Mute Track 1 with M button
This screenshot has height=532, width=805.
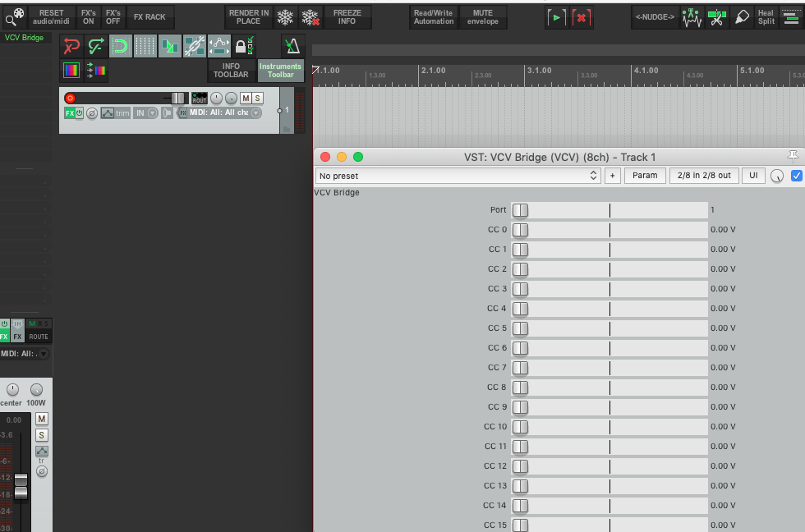pyautogui.click(x=246, y=98)
